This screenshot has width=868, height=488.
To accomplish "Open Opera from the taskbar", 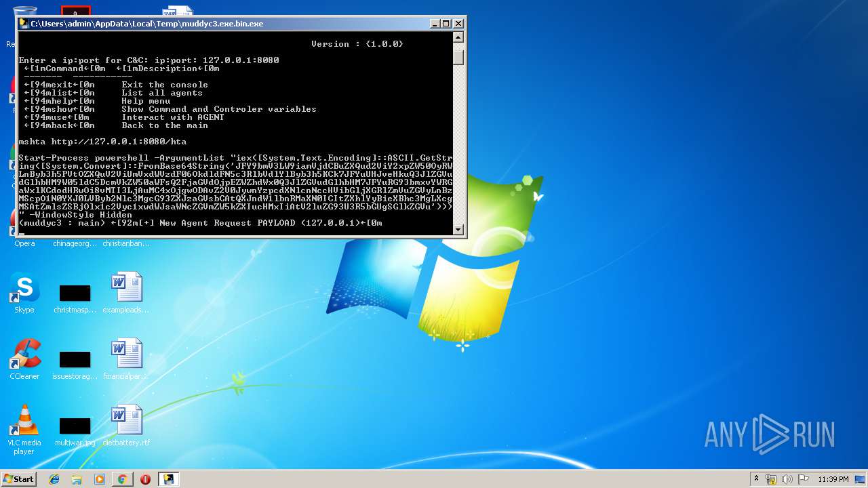I will (145, 479).
